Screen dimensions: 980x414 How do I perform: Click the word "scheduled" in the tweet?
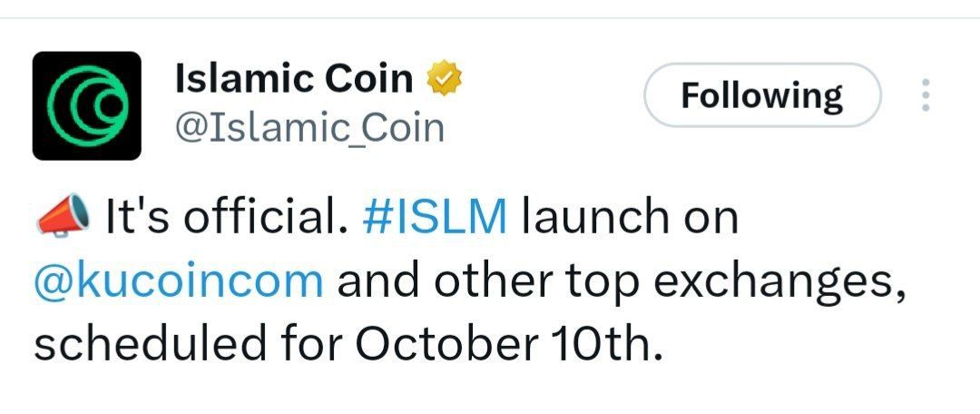click(x=140, y=344)
